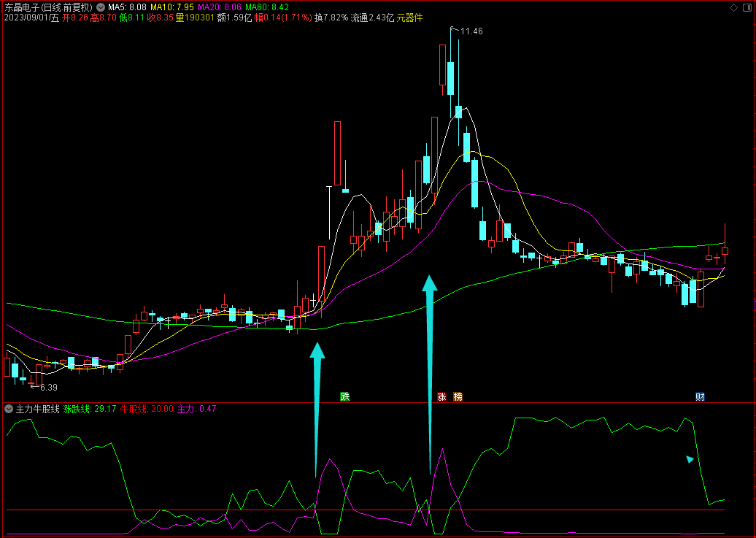756x538 pixels.
Task: Open the green 跌 event marker
Action: click(x=344, y=396)
